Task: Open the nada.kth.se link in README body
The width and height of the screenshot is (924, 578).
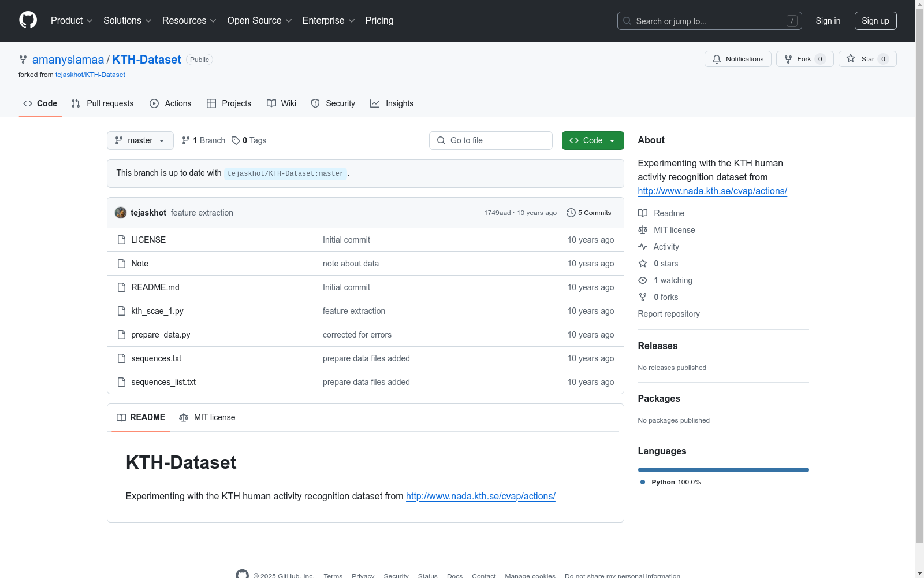Action: tap(480, 496)
